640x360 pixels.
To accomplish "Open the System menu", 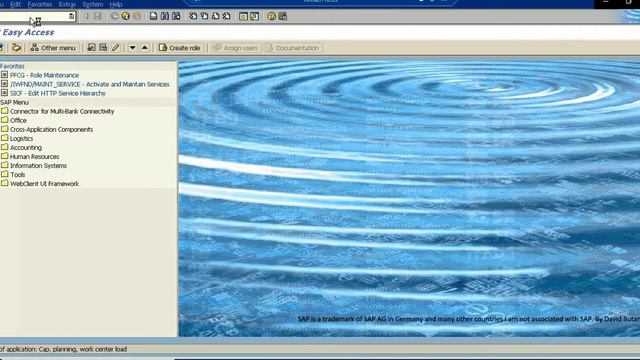I will [x=93, y=4].
